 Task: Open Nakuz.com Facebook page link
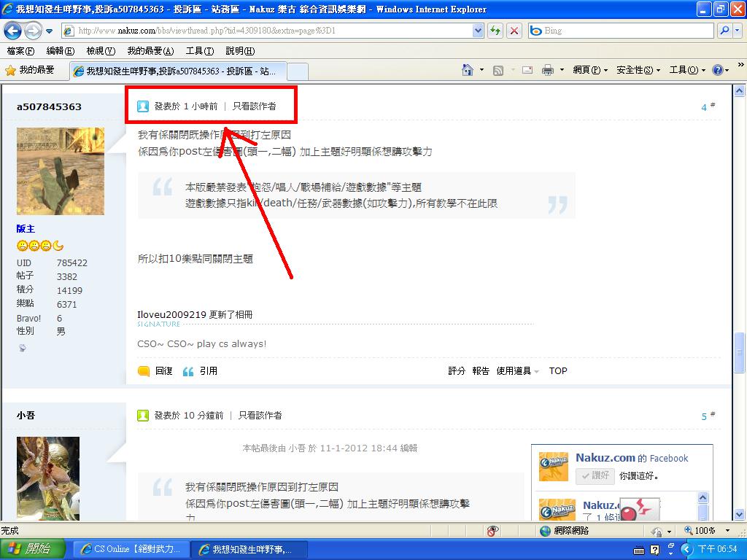605,458
